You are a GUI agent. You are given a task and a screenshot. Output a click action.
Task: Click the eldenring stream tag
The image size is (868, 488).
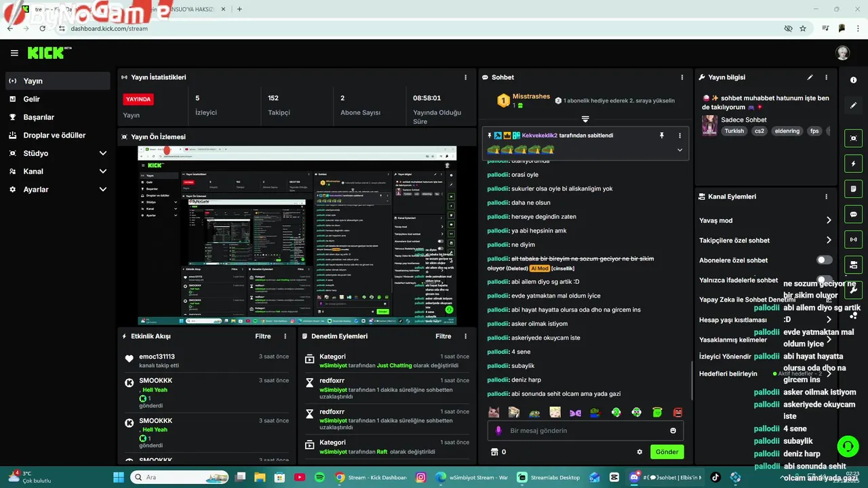click(x=787, y=131)
